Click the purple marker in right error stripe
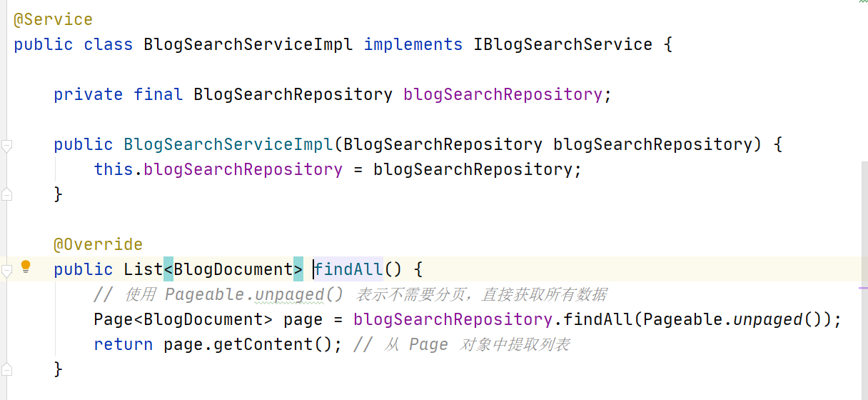 click(862, 289)
